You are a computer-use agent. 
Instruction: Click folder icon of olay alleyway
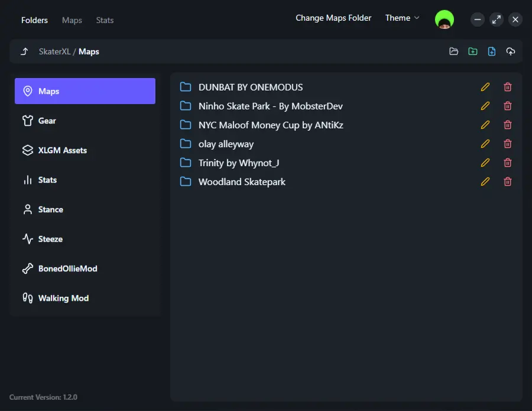(186, 144)
